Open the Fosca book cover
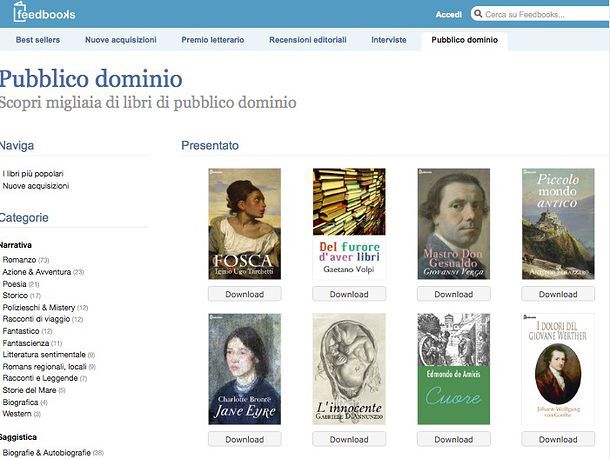The image size is (610, 459). [245, 224]
